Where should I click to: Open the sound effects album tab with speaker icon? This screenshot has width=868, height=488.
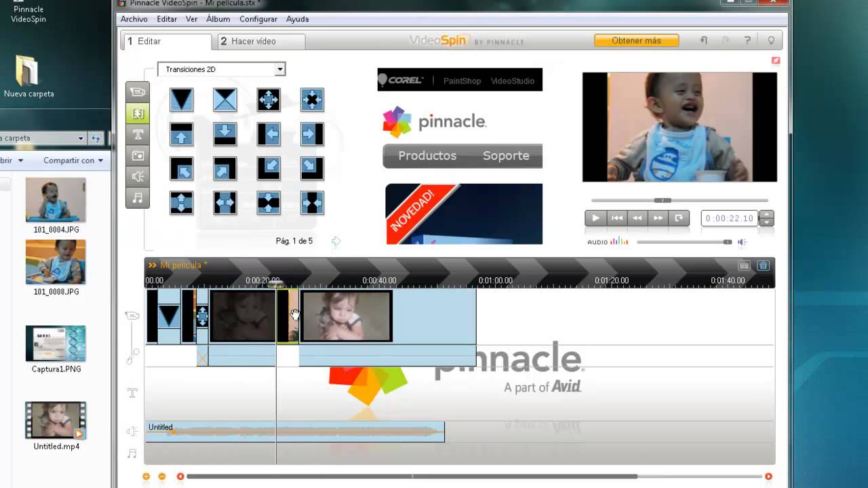[x=138, y=176]
